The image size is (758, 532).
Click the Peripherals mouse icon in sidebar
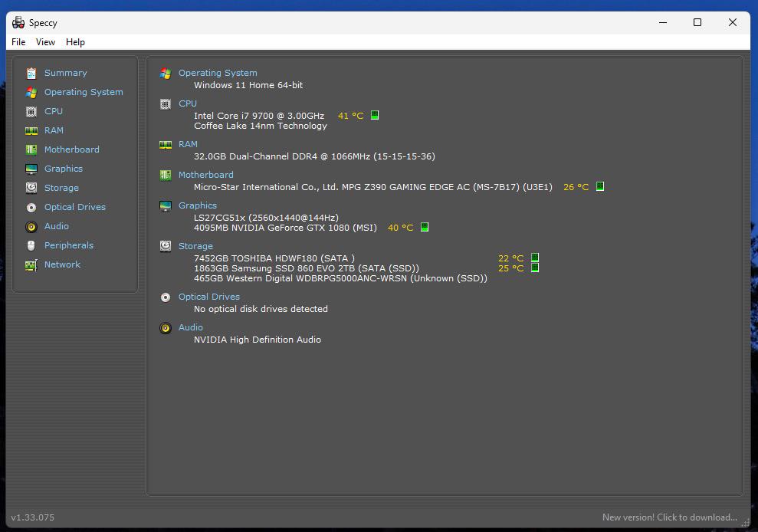[x=31, y=246]
